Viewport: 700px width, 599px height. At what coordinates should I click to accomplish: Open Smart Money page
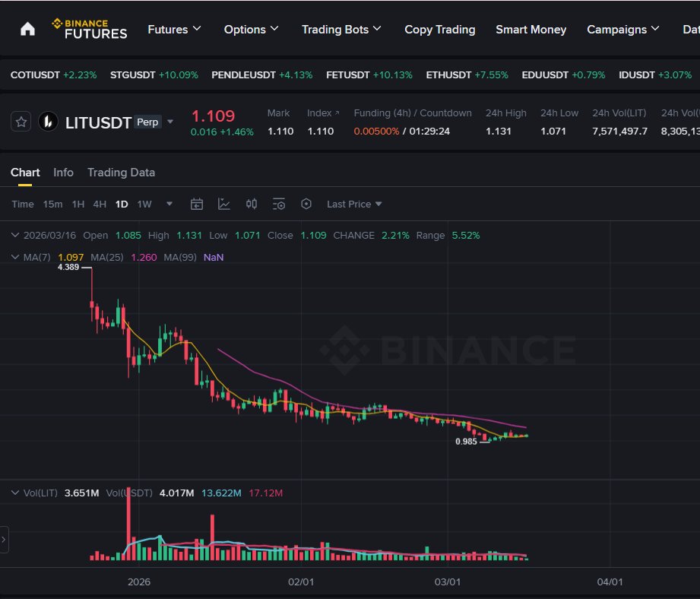(531, 30)
